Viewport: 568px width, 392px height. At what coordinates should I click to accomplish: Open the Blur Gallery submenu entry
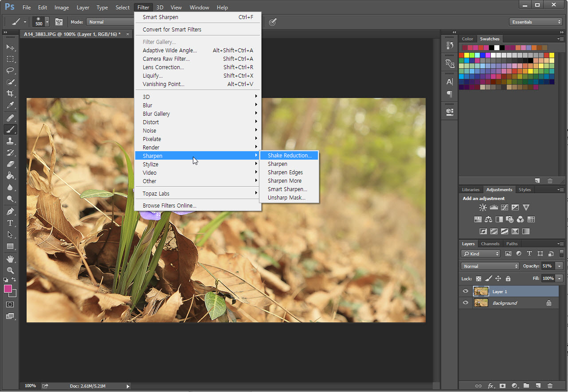point(198,114)
